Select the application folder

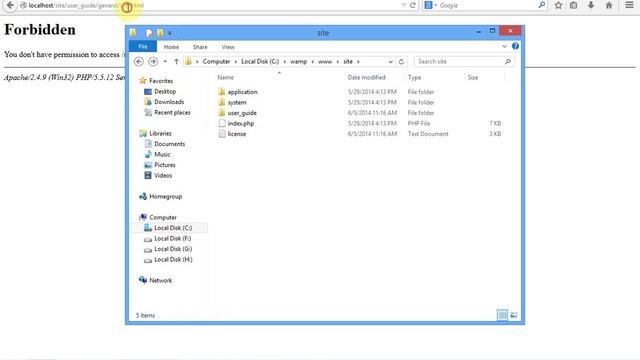tap(242, 92)
